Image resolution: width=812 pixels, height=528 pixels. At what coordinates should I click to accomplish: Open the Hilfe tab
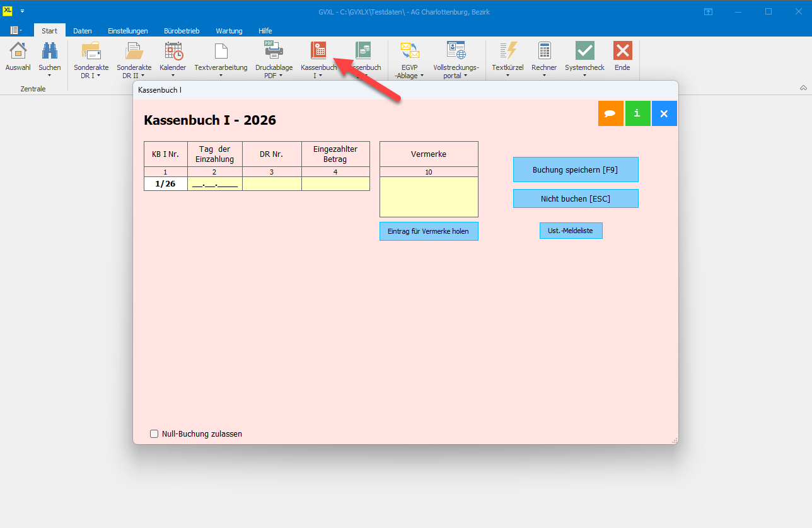pos(265,31)
